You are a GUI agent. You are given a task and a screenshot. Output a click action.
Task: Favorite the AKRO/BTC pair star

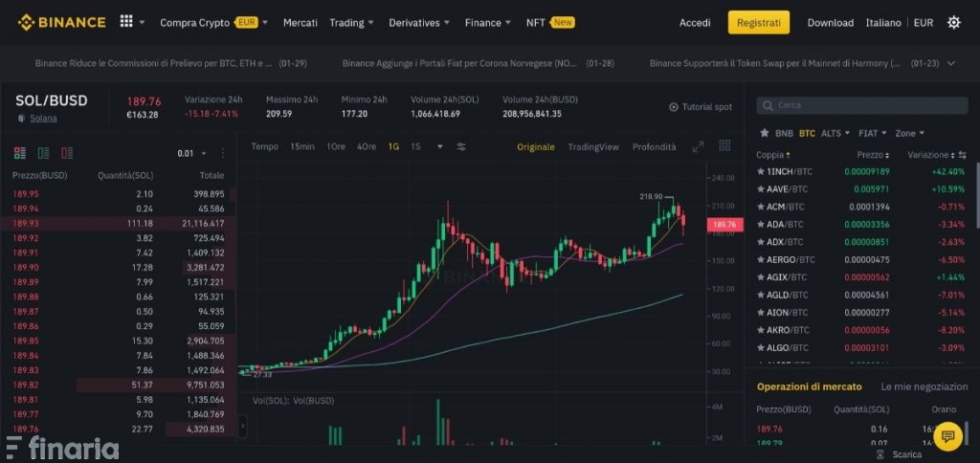click(x=761, y=330)
